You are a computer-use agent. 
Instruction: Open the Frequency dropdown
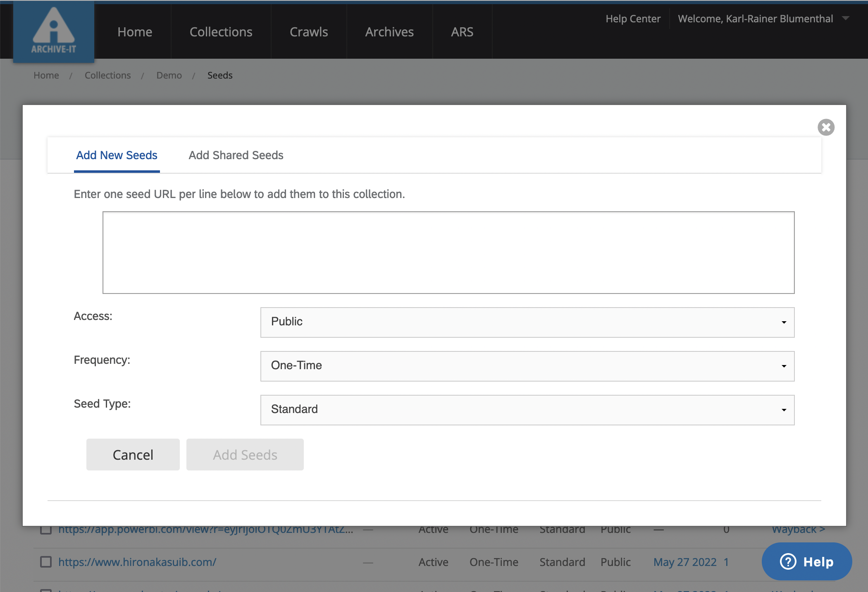click(x=527, y=366)
